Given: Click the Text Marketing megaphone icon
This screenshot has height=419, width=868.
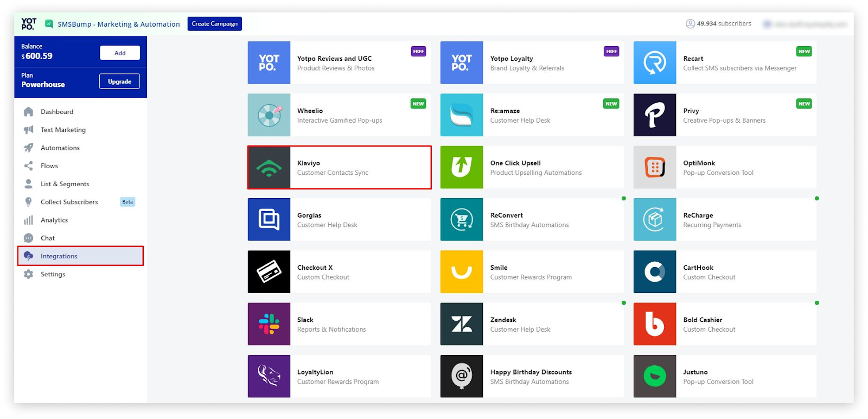Looking at the screenshot, I should tap(29, 130).
